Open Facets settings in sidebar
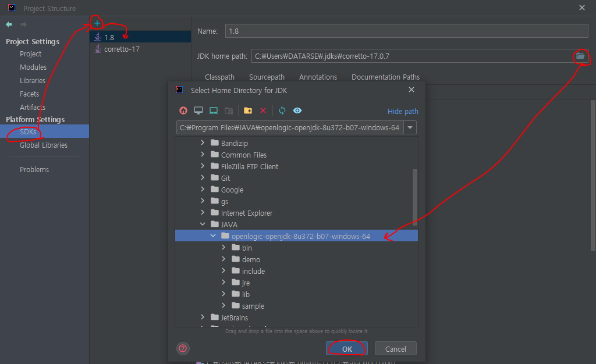The height and width of the screenshot is (364, 596). click(x=29, y=94)
